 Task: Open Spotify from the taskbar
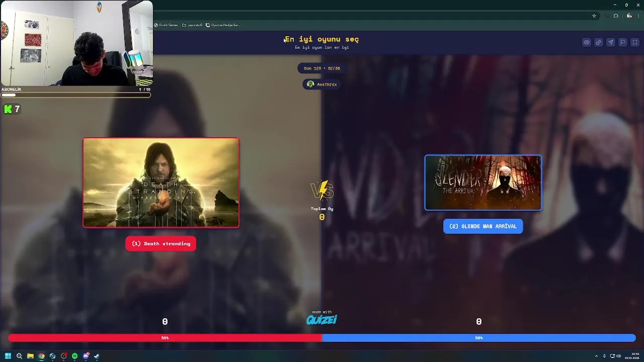tap(74, 356)
